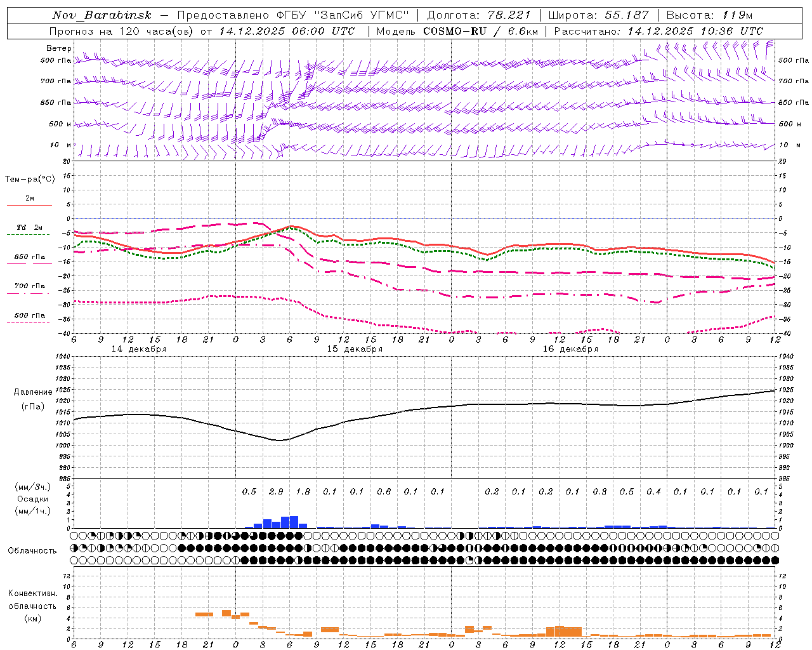Click the (км) unit label
812x650 pixels.
[32, 618]
